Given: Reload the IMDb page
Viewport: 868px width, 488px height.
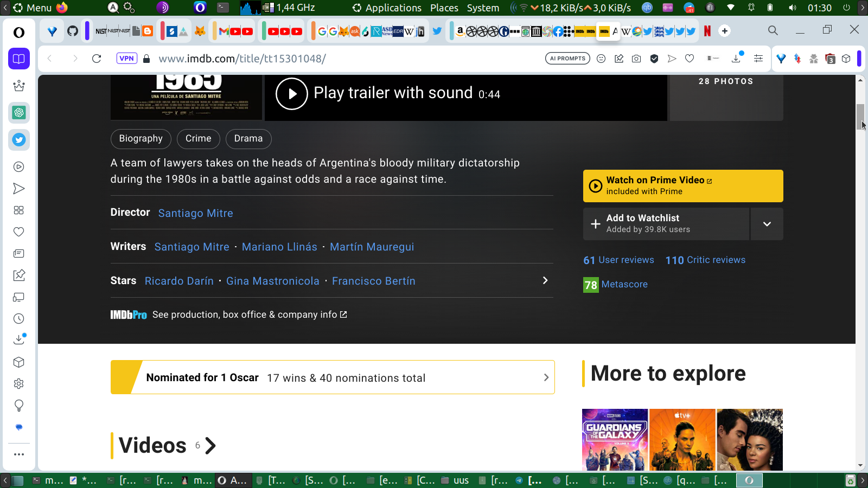Looking at the screenshot, I should (x=97, y=59).
